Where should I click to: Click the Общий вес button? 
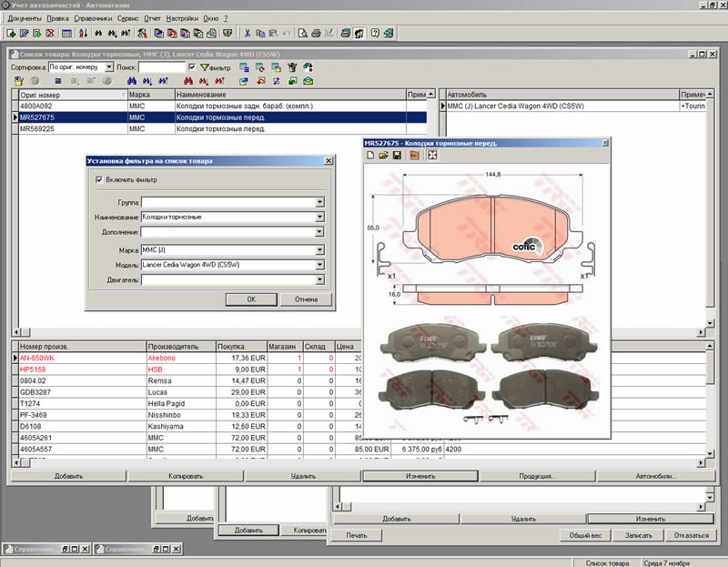[x=585, y=535]
